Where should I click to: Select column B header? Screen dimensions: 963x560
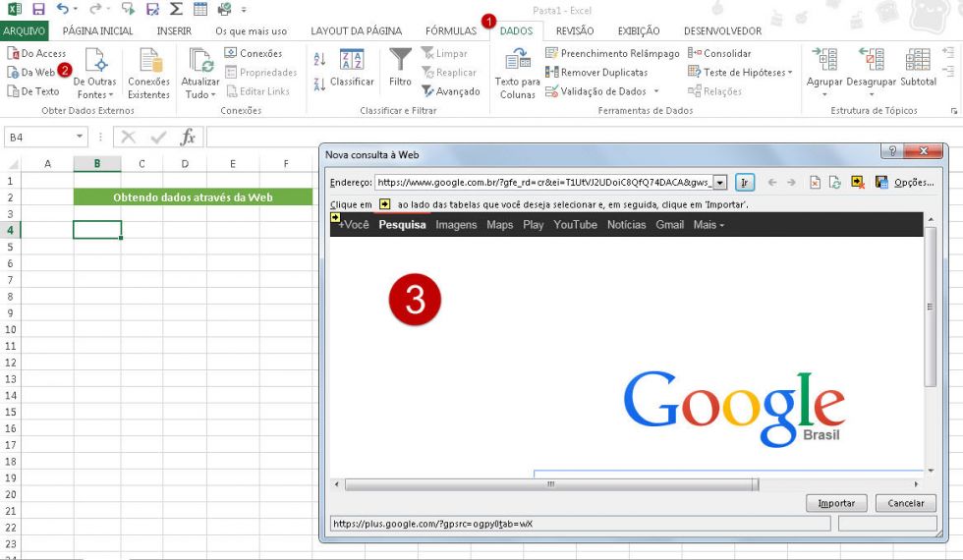click(97, 164)
